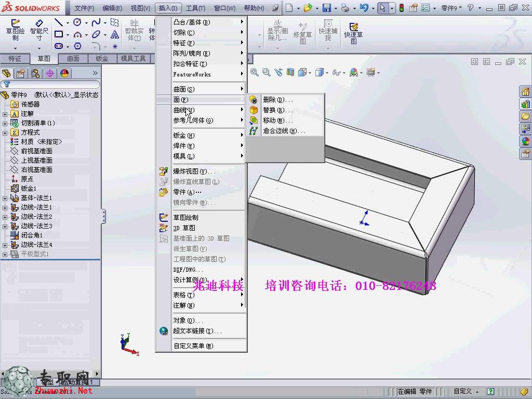Click Zoom to Fit icon in view toolbar
This screenshot has height=399, width=532.
click(255, 72)
